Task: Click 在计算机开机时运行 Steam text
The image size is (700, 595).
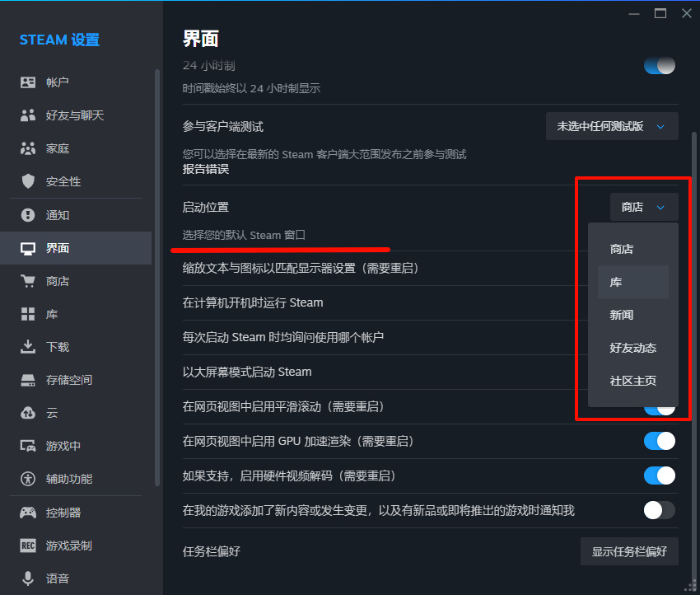Action: pos(253,302)
